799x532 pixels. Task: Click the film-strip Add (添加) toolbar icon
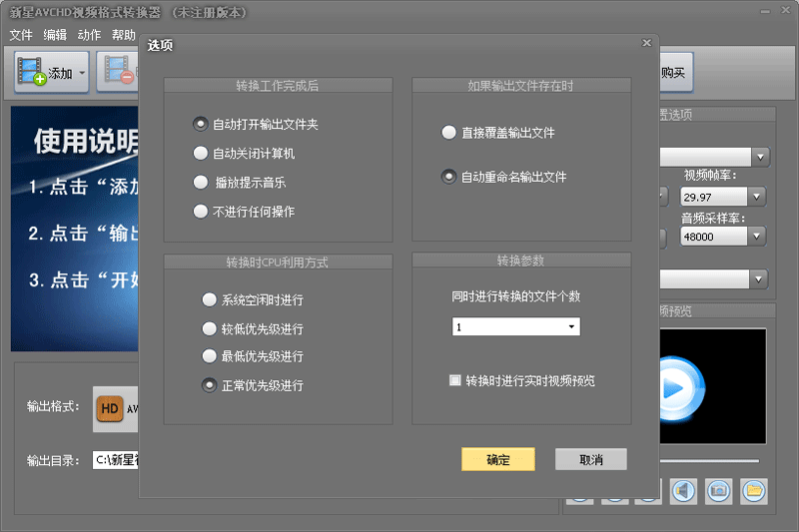coord(32,71)
